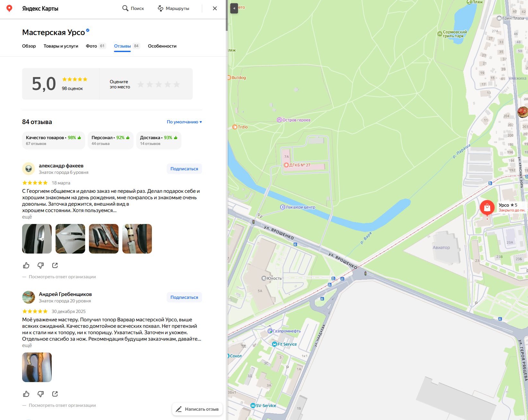
Task: Open routes via the Маршруты icon
Action: pyautogui.click(x=161, y=8)
